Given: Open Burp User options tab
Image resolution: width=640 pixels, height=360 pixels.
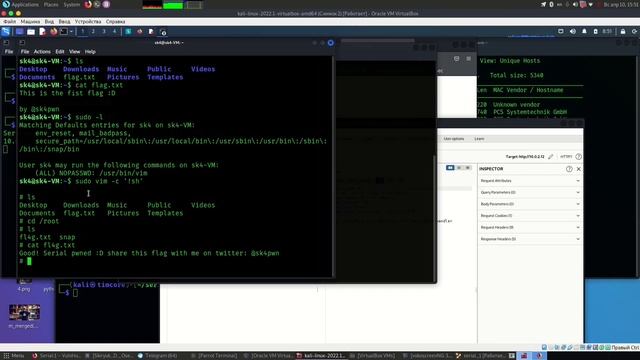Looking at the screenshot, I should pyautogui.click(x=454, y=139).
